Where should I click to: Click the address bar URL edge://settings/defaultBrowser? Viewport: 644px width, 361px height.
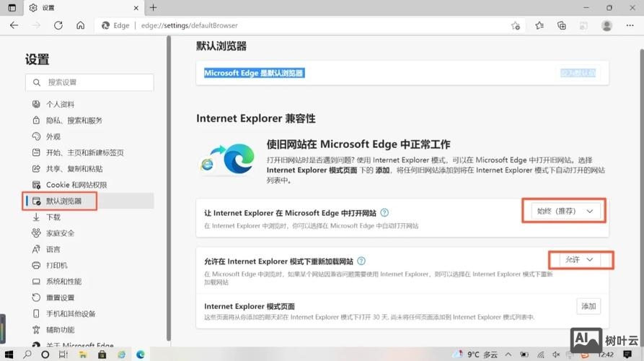coord(190,25)
